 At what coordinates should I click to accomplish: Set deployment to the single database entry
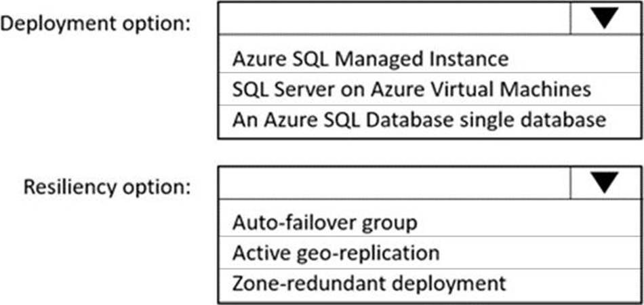pyautogui.click(x=418, y=120)
